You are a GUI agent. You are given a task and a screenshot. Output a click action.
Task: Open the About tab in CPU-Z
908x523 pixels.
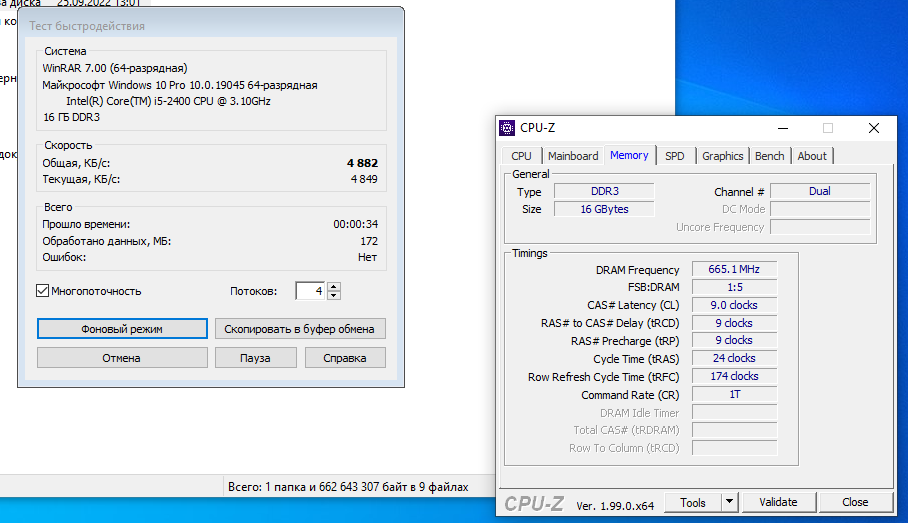tap(812, 156)
